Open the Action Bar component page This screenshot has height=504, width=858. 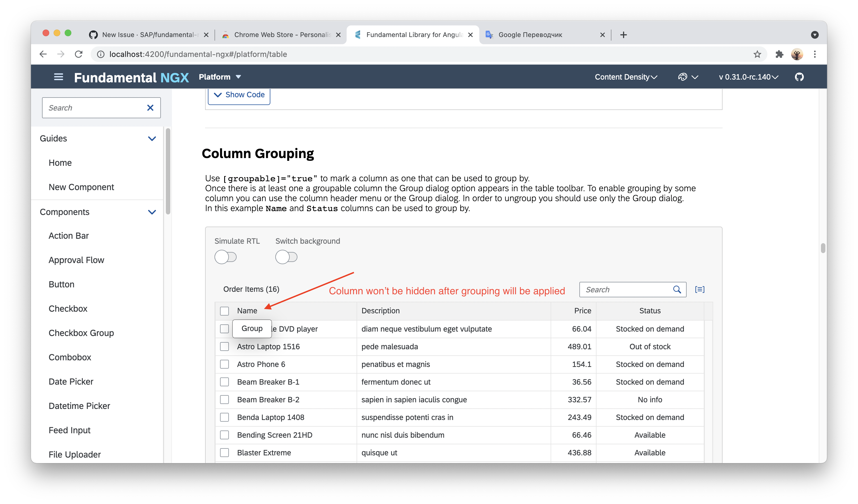(69, 236)
